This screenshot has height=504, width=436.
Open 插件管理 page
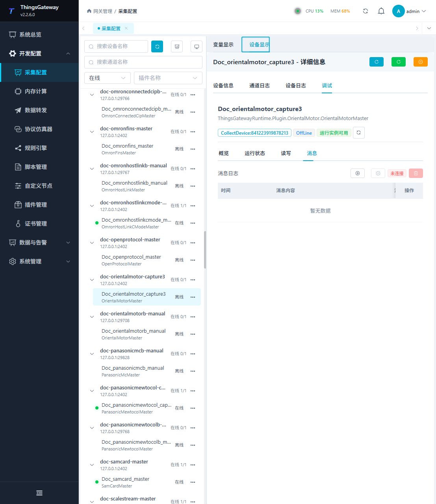click(39, 205)
